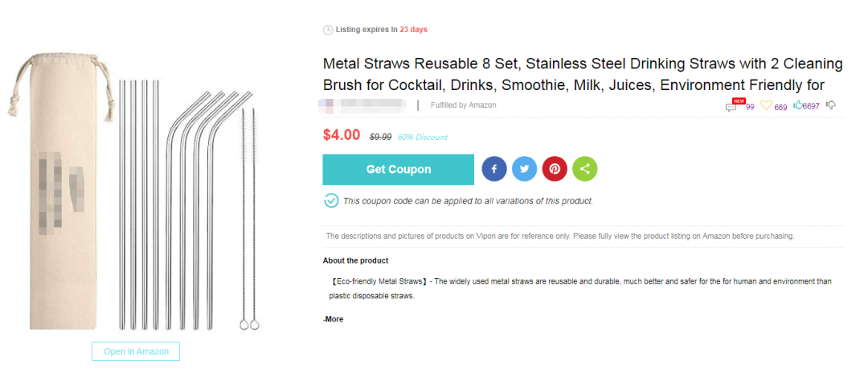The height and width of the screenshot is (369, 868).
Task: Click the thumbs down dislike icon
Action: (x=831, y=105)
